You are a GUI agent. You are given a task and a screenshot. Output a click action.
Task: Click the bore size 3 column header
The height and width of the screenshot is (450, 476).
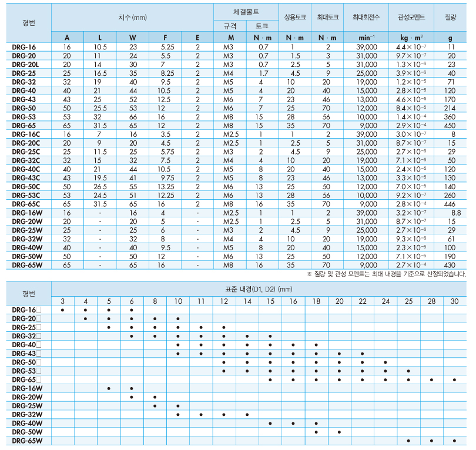pyautogui.click(x=62, y=301)
